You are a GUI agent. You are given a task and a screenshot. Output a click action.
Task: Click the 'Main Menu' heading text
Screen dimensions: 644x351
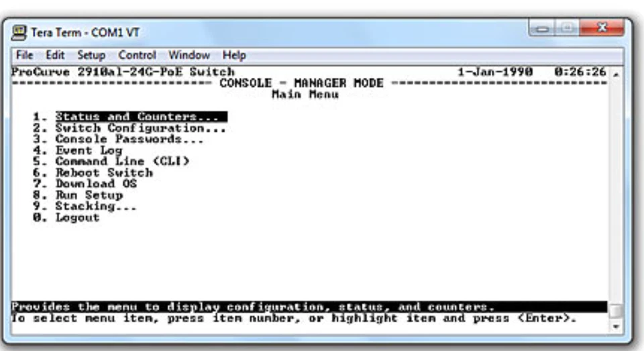[305, 95]
